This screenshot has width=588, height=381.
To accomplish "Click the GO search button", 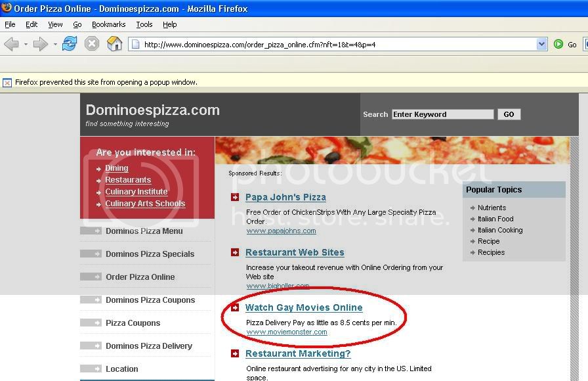I will 509,114.
